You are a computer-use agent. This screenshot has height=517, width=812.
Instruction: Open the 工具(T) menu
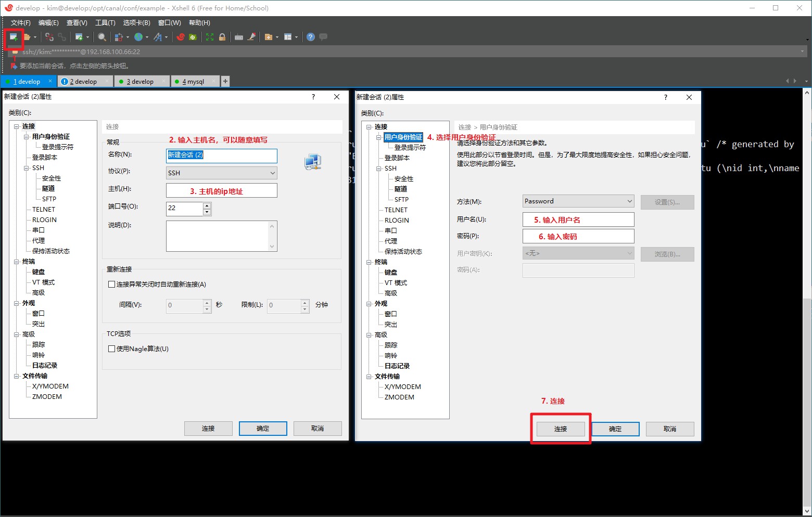[105, 23]
